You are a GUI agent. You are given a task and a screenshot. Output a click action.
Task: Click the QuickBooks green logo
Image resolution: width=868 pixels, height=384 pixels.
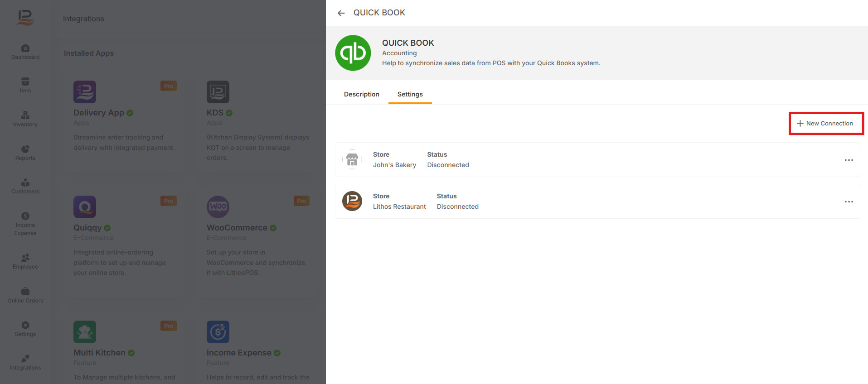(353, 53)
